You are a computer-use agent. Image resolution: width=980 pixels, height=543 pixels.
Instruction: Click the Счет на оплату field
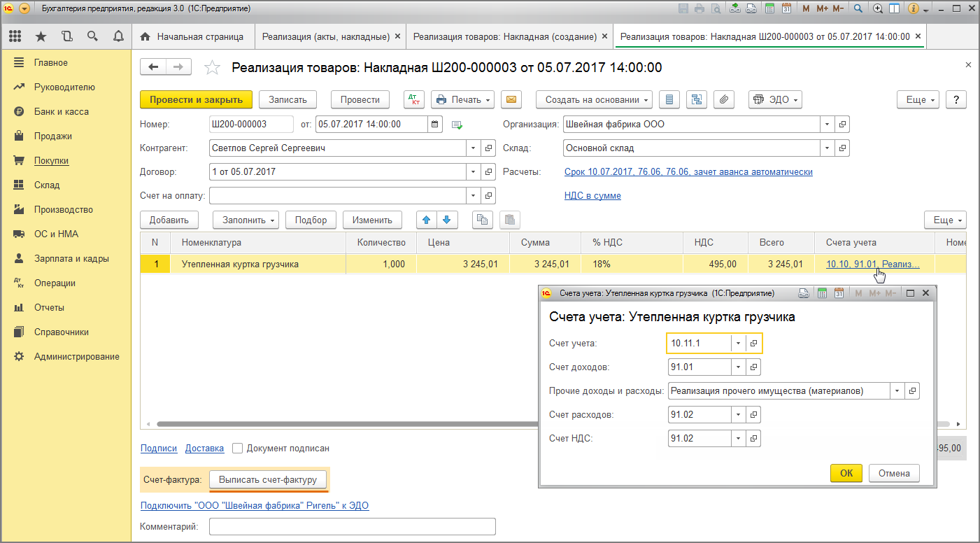pyautogui.click(x=338, y=195)
